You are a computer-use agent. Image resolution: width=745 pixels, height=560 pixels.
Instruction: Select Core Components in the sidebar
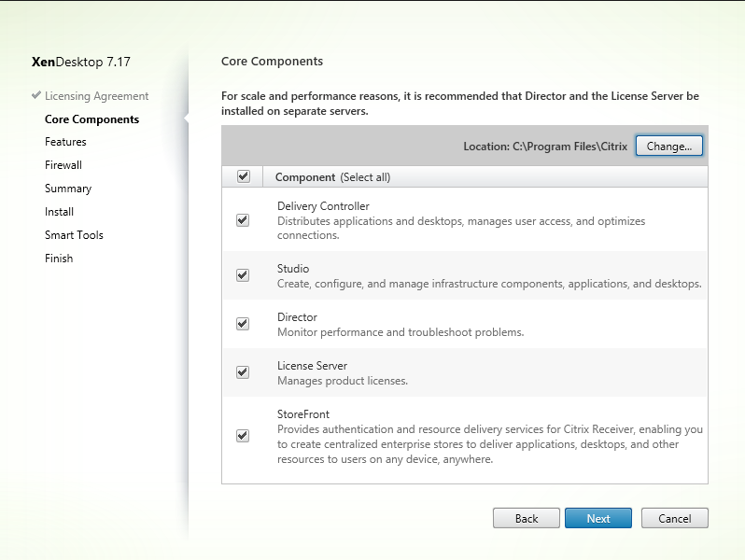(x=91, y=119)
